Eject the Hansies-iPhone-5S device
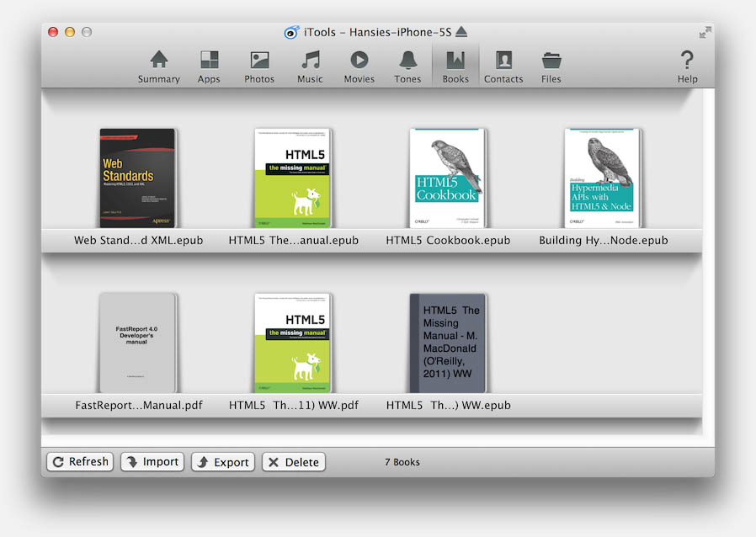The height and width of the screenshot is (537, 756). coord(461,32)
